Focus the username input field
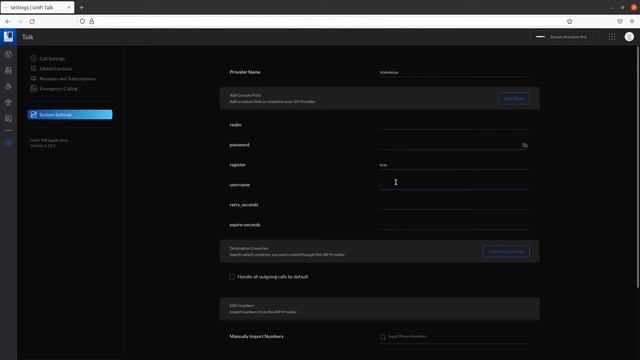 coord(455,184)
